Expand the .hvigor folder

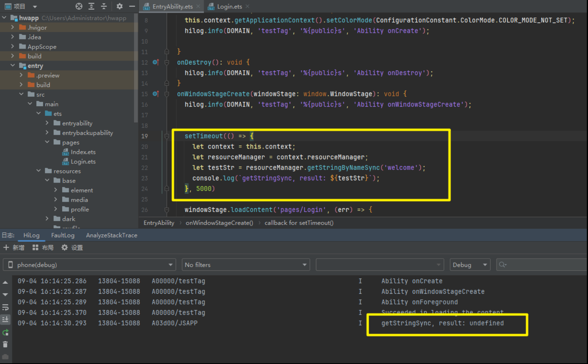[13, 27]
